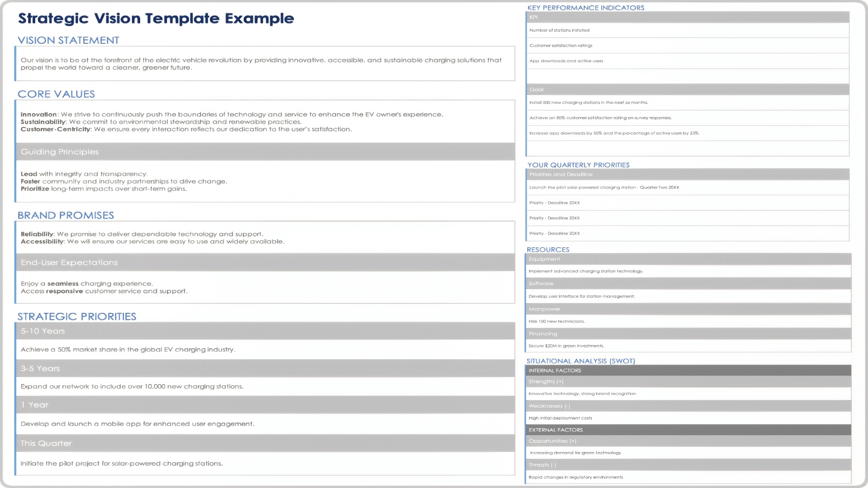This screenshot has height=488, width=868.
Task: Click 'Lead with integrity and transparency' line
Action: coord(84,174)
